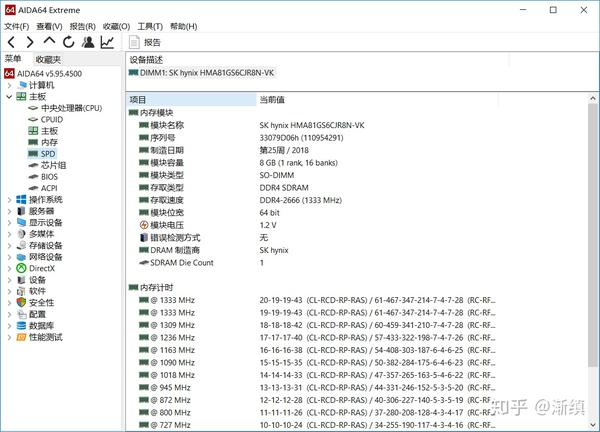The image size is (600, 432).
Task: Expand the 计算机 tree node
Action: pyautogui.click(x=9, y=85)
